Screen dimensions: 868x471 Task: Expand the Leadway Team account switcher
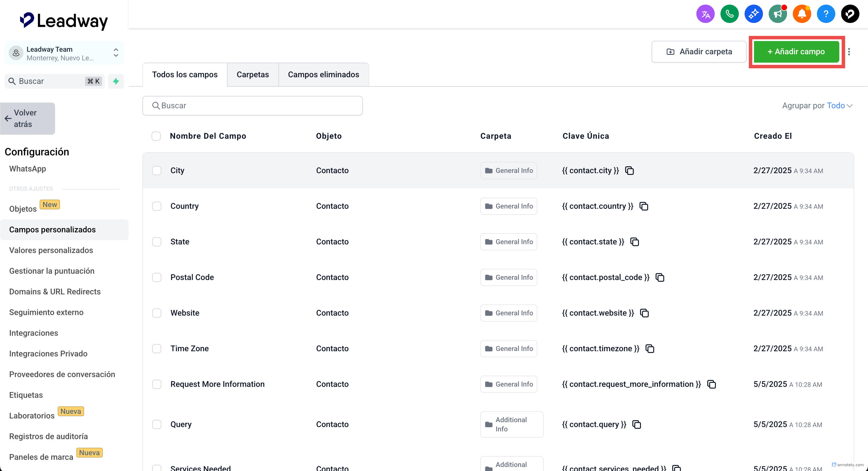[x=116, y=53]
